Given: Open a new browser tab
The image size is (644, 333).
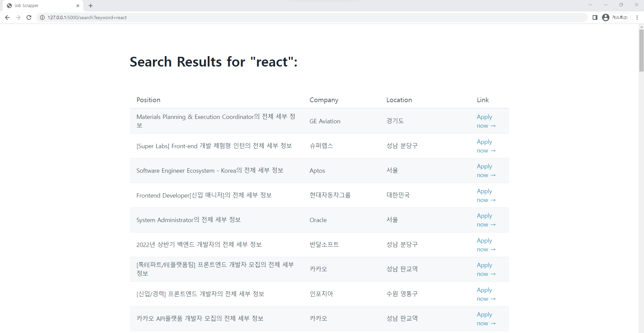Looking at the screenshot, I should [x=91, y=6].
